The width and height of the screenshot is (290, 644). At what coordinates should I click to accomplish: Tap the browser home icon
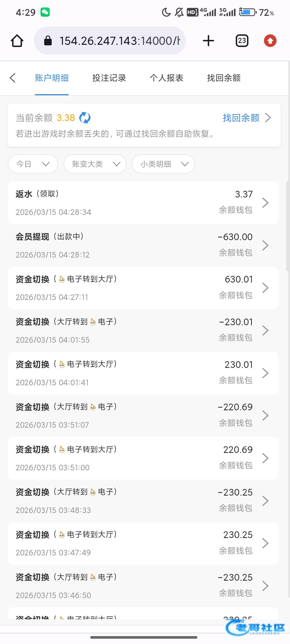point(17,41)
